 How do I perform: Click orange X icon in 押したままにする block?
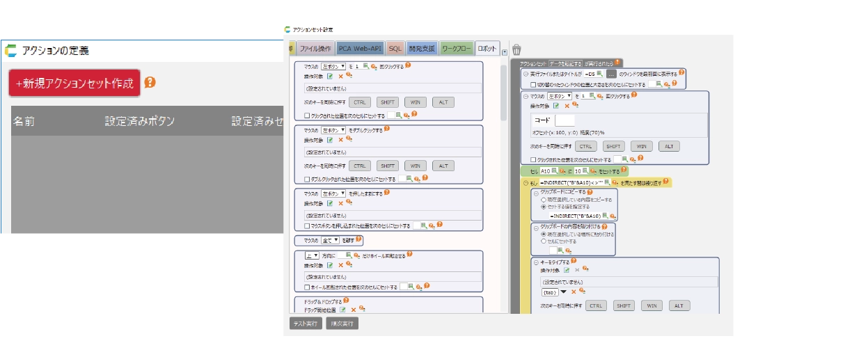click(x=340, y=202)
